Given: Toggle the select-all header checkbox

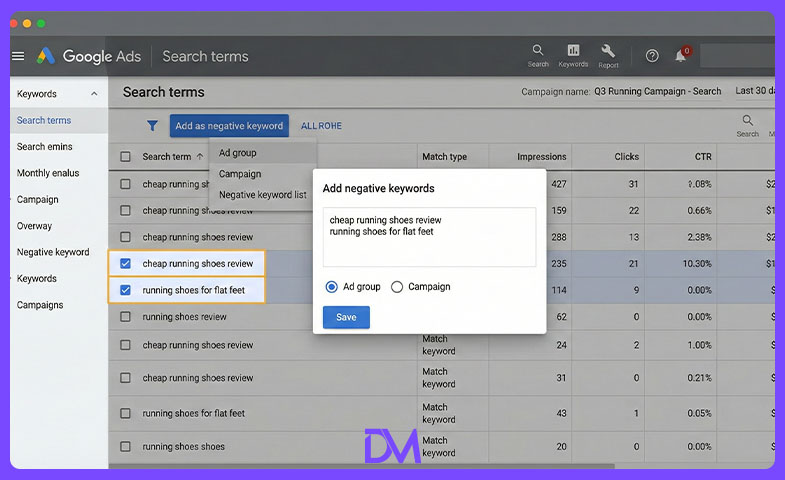Looking at the screenshot, I should [125, 157].
